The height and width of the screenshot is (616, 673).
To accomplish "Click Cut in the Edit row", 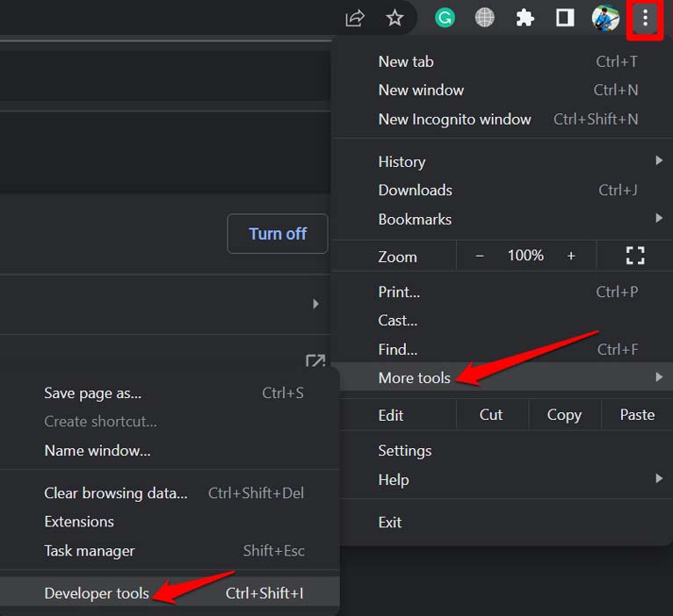I will [491, 415].
